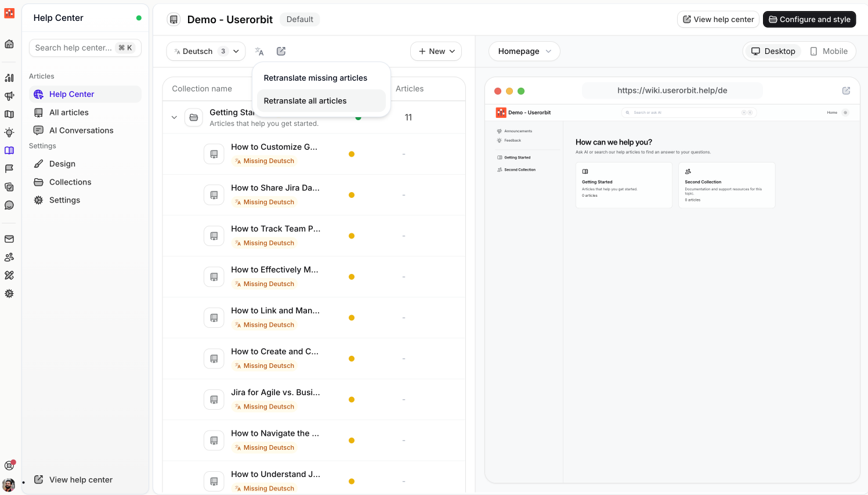868x495 pixels.
Task: Click the folder icon of the Getting Started collection
Action: click(x=194, y=117)
